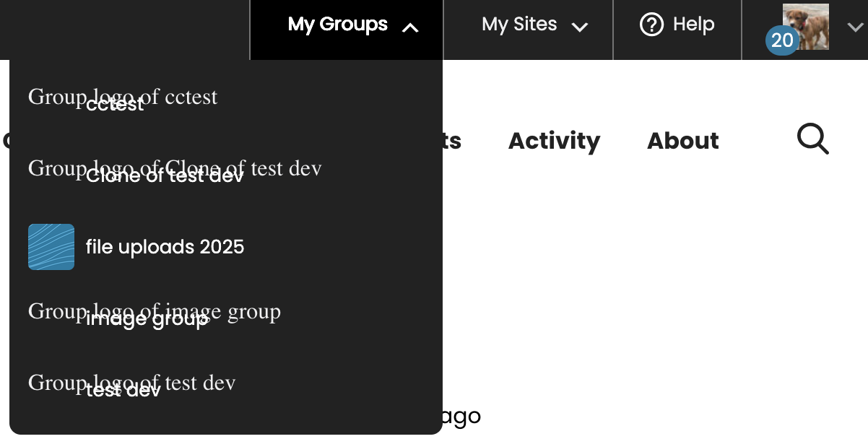Click the file uploads 2025 group logo
The height and width of the screenshot is (439, 868).
(51, 247)
